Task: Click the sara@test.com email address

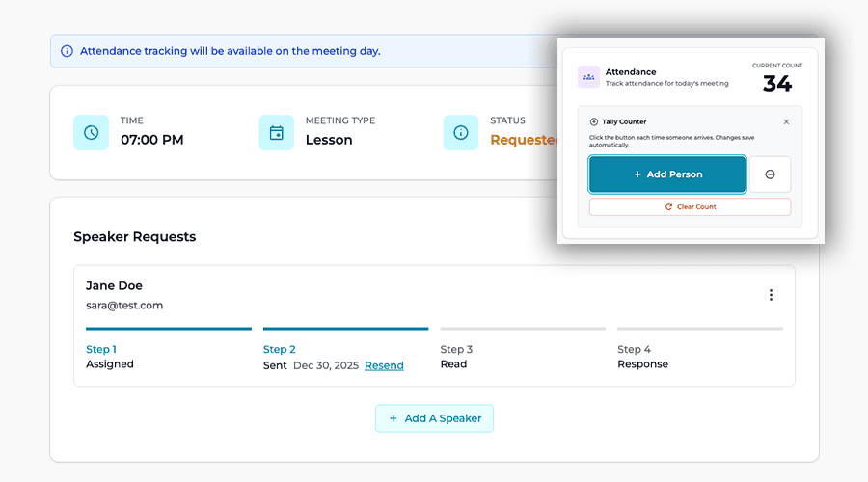Action: 124,306
